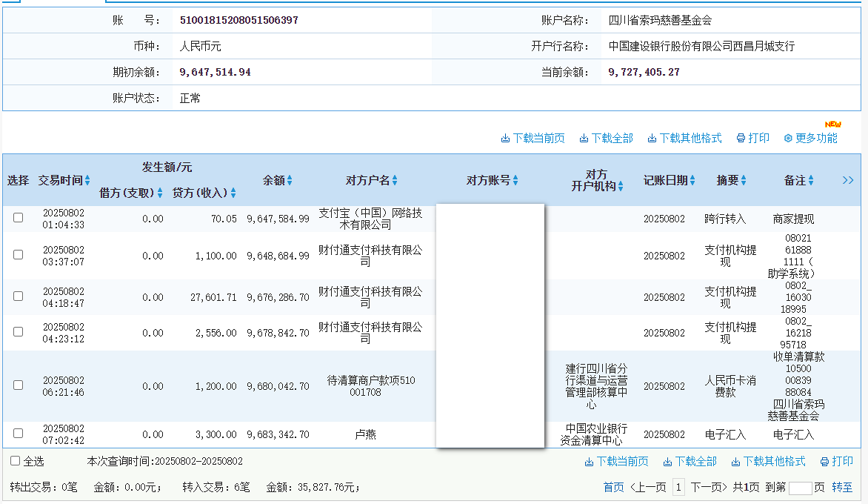Sort by 借方(支取) column arrows

(x=160, y=193)
